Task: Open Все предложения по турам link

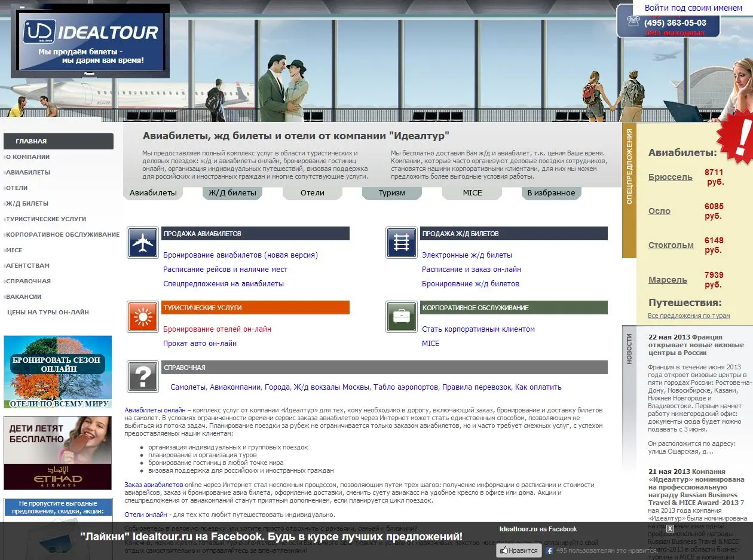Action: (x=689, y=316)
